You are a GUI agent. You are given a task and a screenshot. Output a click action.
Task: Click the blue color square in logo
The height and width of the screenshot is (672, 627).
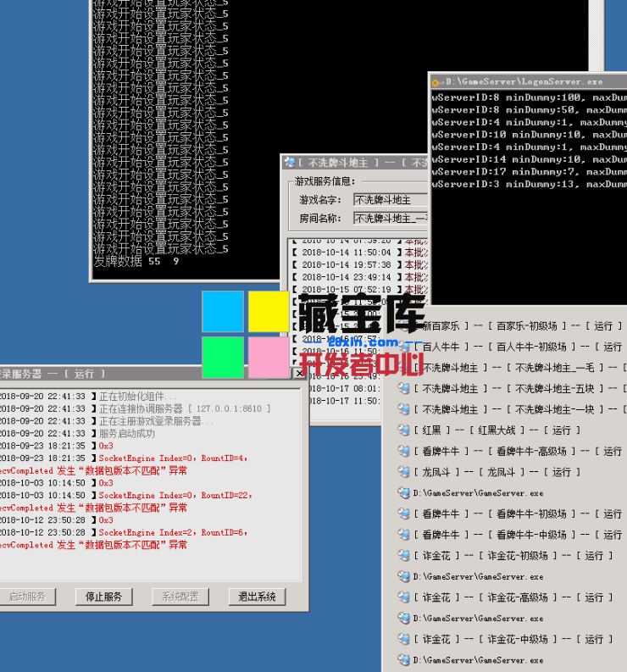[223, 312]
